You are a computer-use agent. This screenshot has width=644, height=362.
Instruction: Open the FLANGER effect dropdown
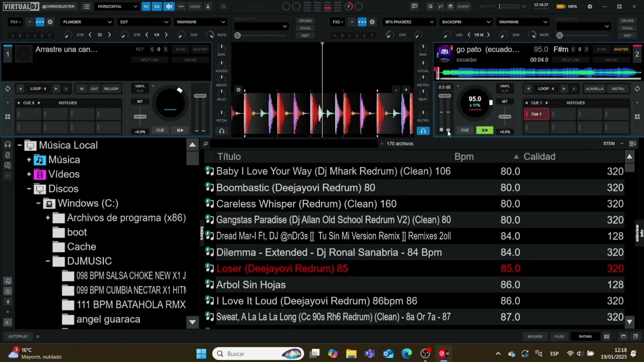87,22
